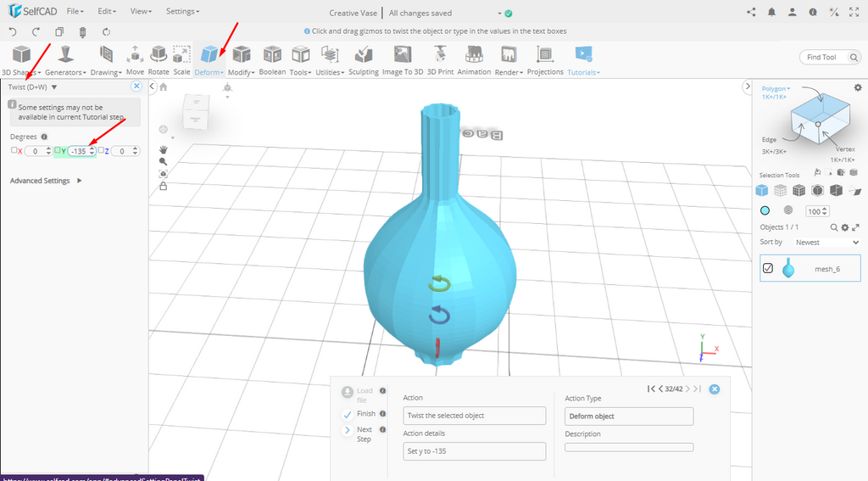Click the search objects magnifier icon
Image resolution: width=868 pixels, height=481 pixels.
[834, 227]
